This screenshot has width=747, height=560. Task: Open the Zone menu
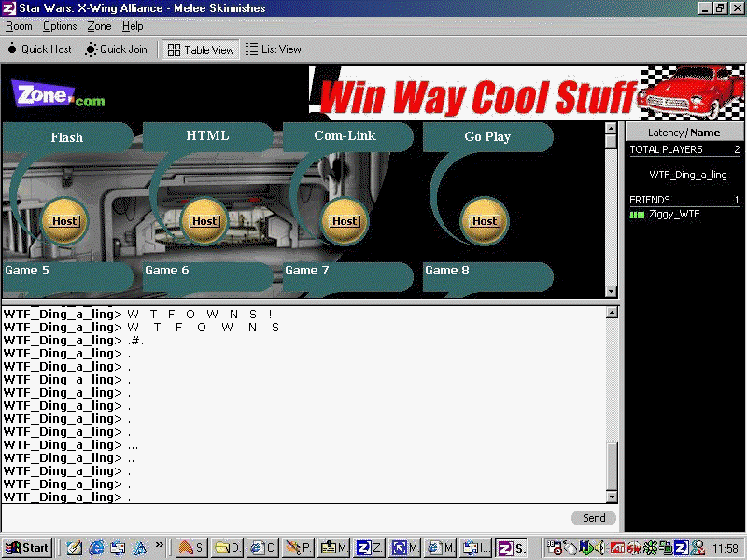(x=99, y=26)
